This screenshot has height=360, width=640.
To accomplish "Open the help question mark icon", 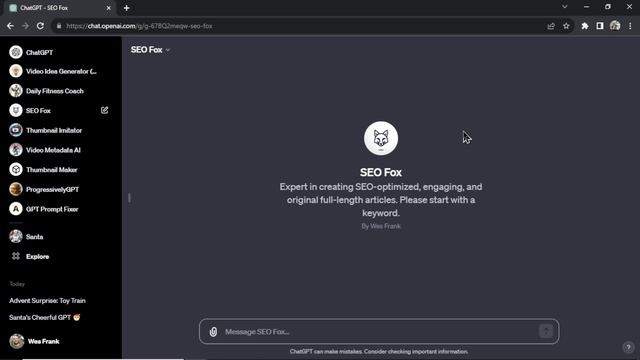I will [628, 347].
